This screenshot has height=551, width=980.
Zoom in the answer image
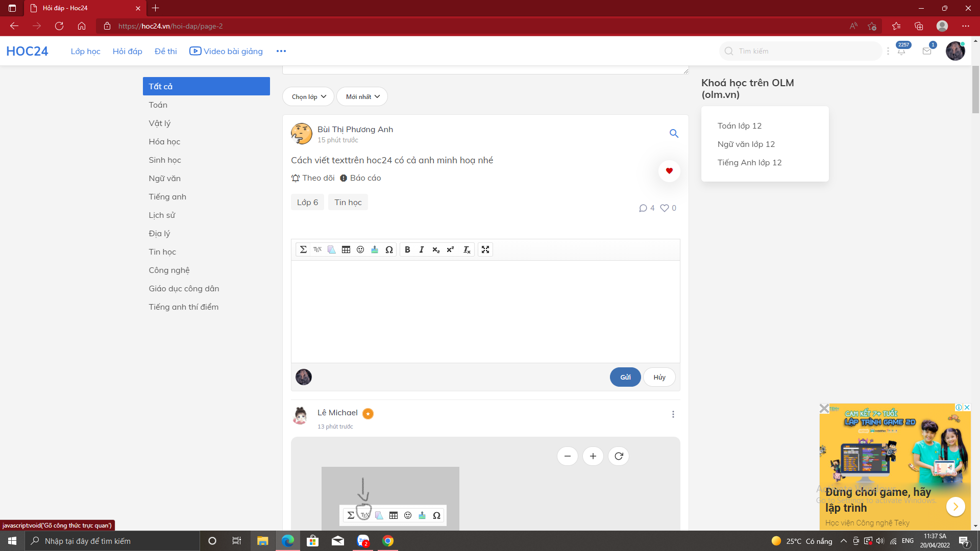tap(593, 456)
